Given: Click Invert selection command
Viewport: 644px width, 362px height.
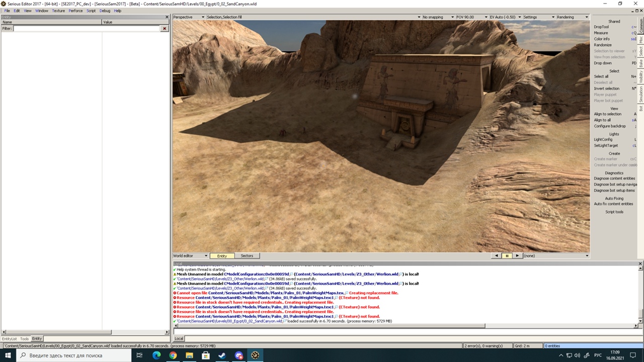Looking at the screenshot, I should (607, 89).
